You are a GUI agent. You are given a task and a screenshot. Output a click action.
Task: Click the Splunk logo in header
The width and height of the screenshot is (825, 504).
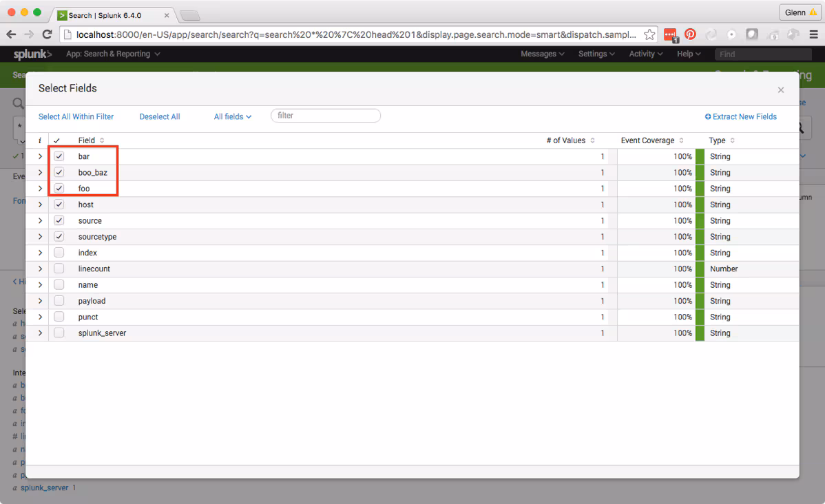(x=32, y=54)
